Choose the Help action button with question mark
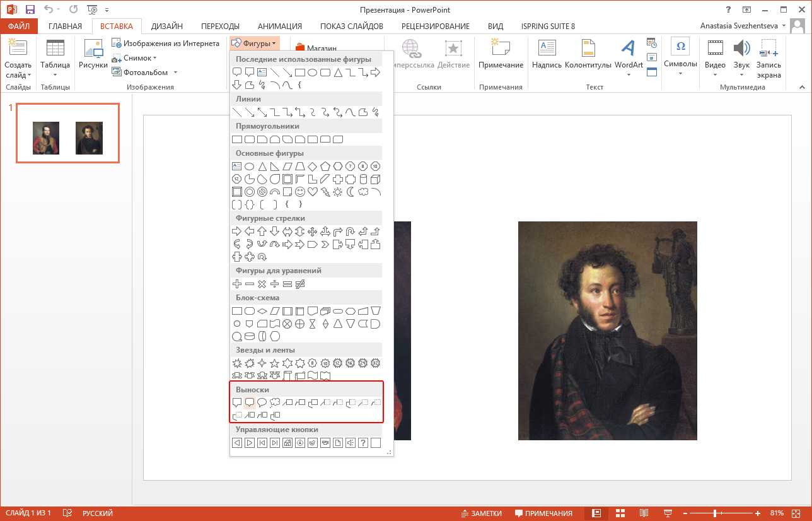The image size is (812, 521). pos(363,443)
